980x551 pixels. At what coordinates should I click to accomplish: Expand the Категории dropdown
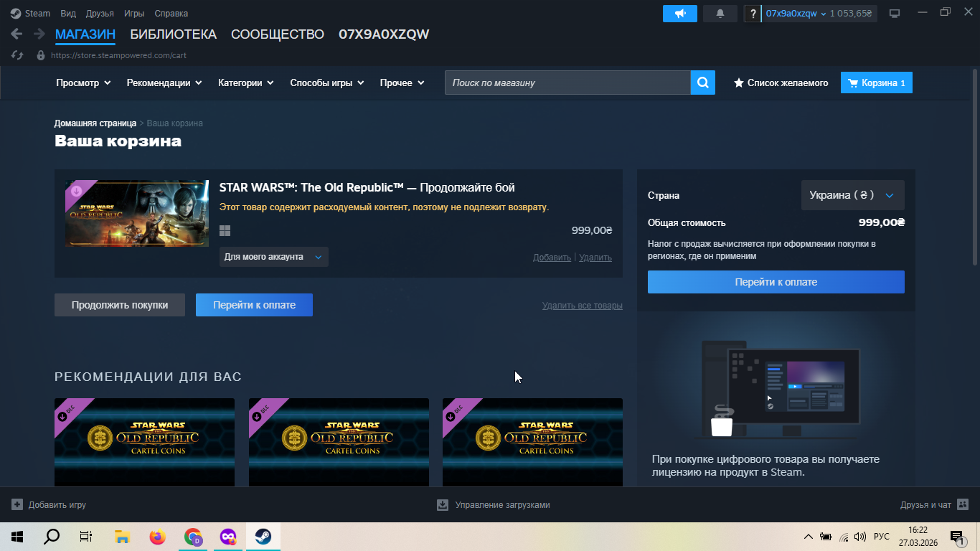tap(246, 83)
